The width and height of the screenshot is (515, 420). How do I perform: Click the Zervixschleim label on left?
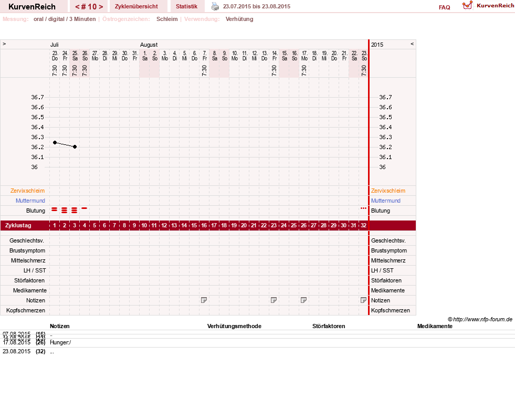[x=27, y=191]
